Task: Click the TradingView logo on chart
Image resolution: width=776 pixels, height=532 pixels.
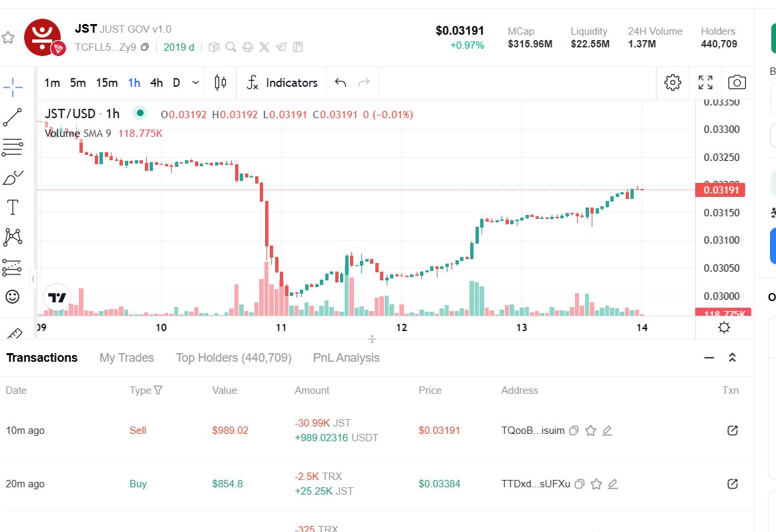Action: pyautogui.click(x=57, y=297)
